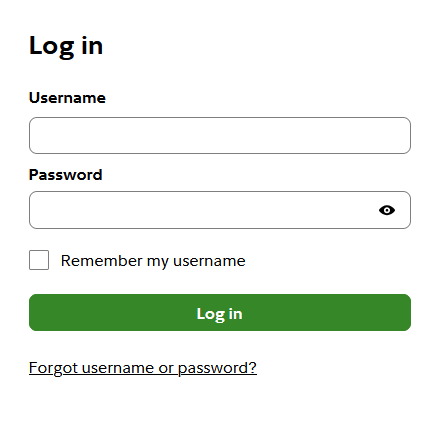
Task: Submit the login form
Action: point(220,312)
